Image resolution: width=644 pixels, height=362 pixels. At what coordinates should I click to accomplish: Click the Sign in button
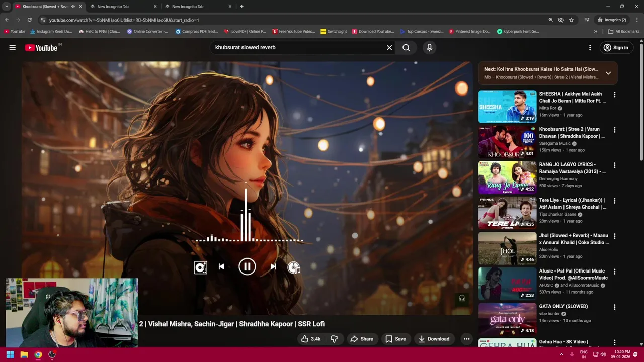(x=616, y=48)
